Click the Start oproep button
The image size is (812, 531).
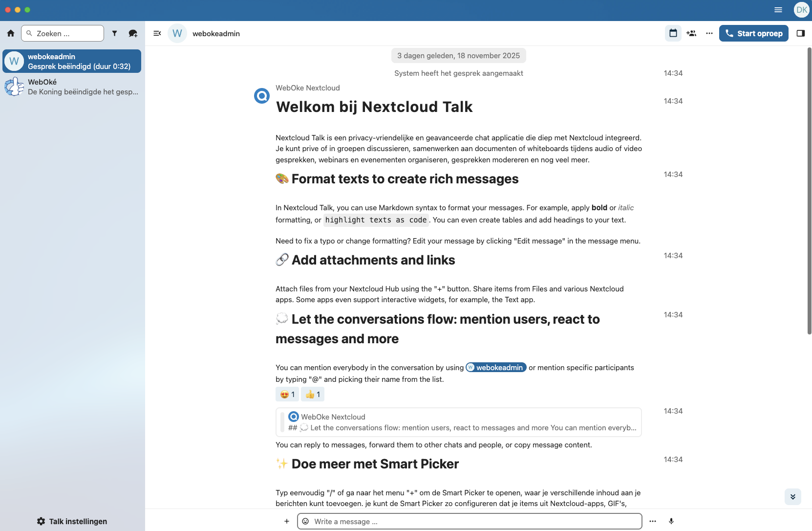click(x=754, y=33)
